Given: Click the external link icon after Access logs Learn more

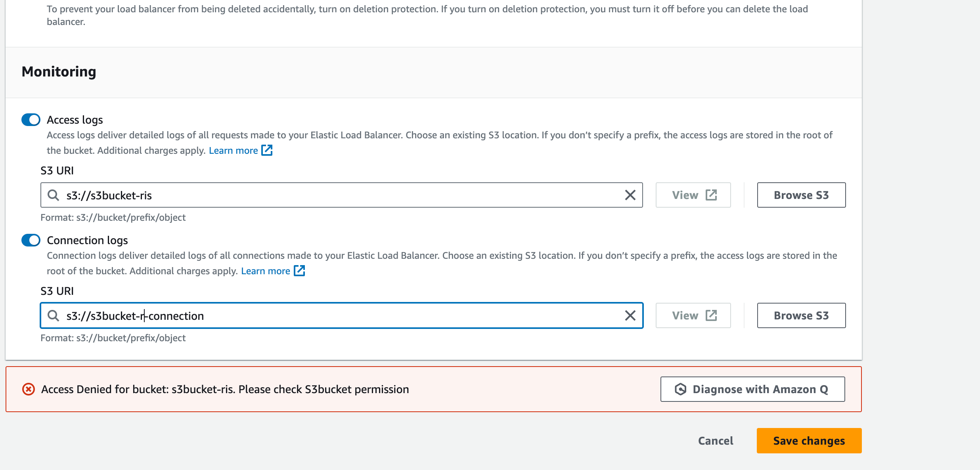Looking at the screenshot, I should [267, 151].
